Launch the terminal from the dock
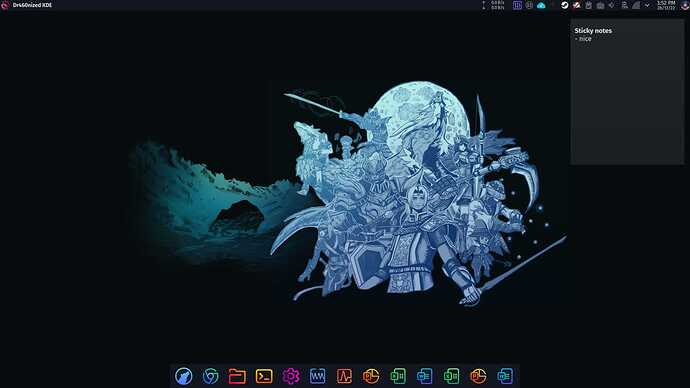The height and width of the screenshot is (388, 690). [264, 376]
